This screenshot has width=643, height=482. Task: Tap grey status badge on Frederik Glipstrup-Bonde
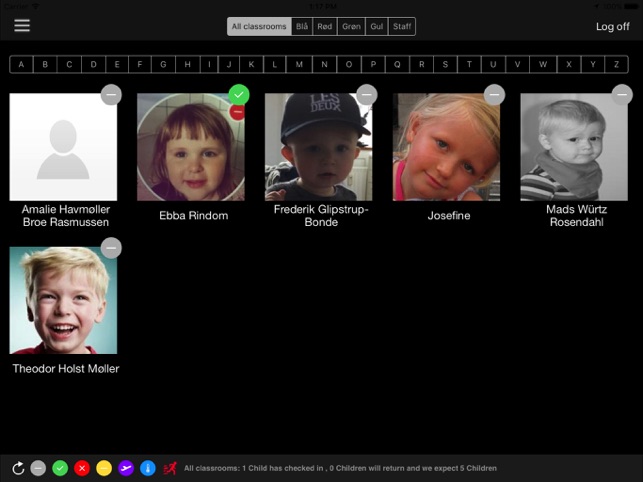(367, 95)
